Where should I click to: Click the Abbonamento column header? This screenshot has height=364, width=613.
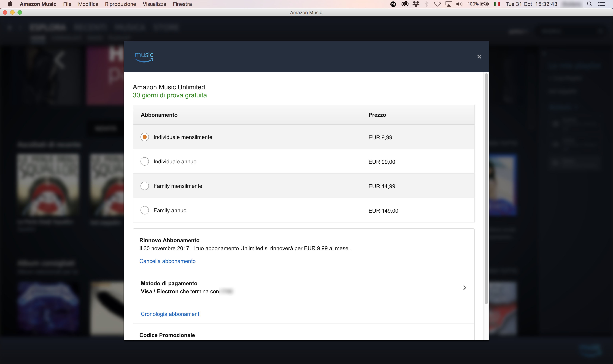pyautogui.click(x=159, y=115)
